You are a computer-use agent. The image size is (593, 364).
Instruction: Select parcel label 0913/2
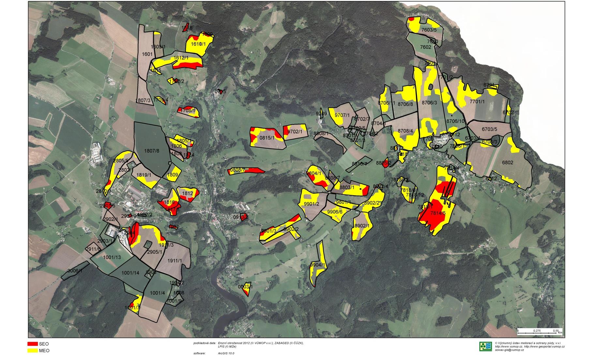point(241,217)
